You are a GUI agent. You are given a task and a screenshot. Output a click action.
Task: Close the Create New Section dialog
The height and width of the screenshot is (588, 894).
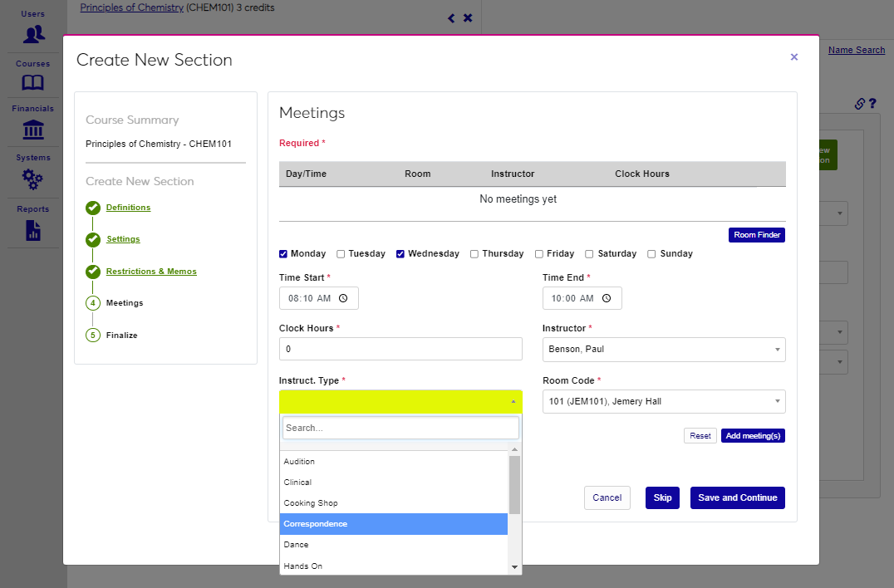(793, 57)
